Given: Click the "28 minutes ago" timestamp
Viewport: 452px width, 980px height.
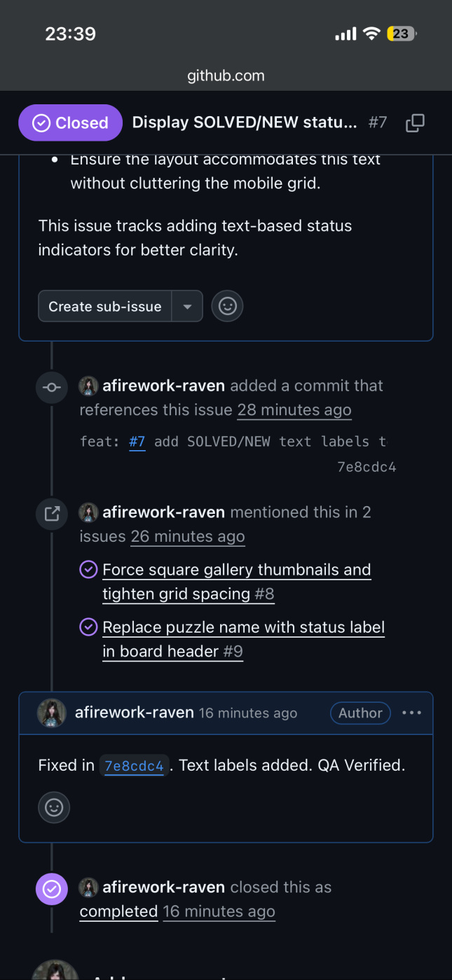Looking at the screenshot, I should (x=294, y=410).
